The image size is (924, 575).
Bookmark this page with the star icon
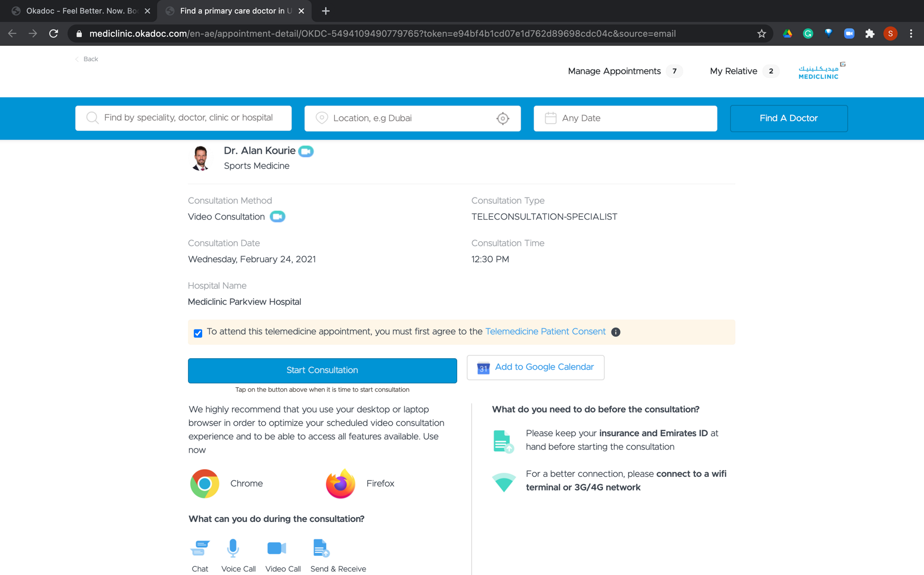click(x=761, y=34)
